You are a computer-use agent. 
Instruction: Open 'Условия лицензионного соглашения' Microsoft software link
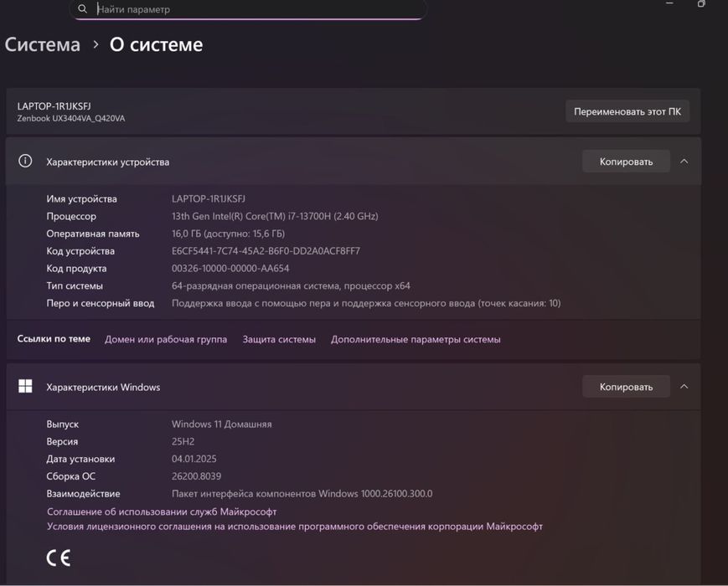295,527
